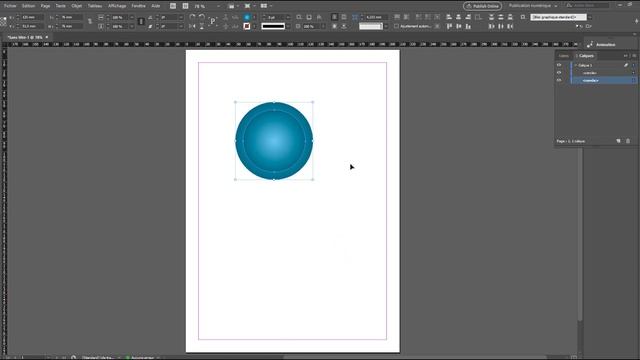Open the stroke style dropdown

(288, 26)
